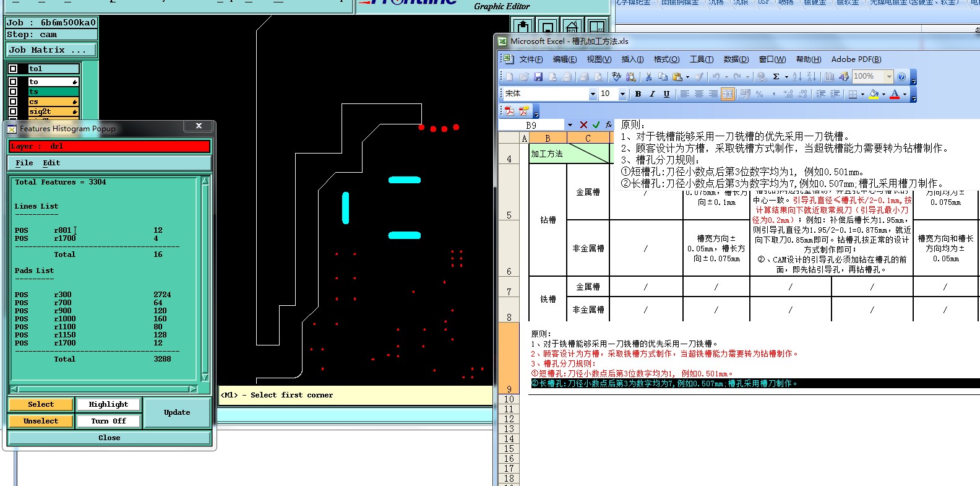Click Increase Decimal icon
Screen dimensions: 980x486
(x=788, y=94)
